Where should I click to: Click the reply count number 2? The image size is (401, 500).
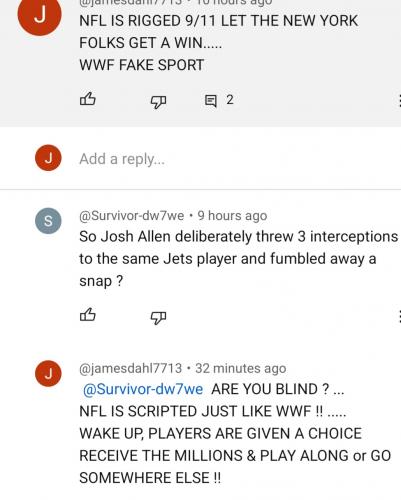click(230, 100)
